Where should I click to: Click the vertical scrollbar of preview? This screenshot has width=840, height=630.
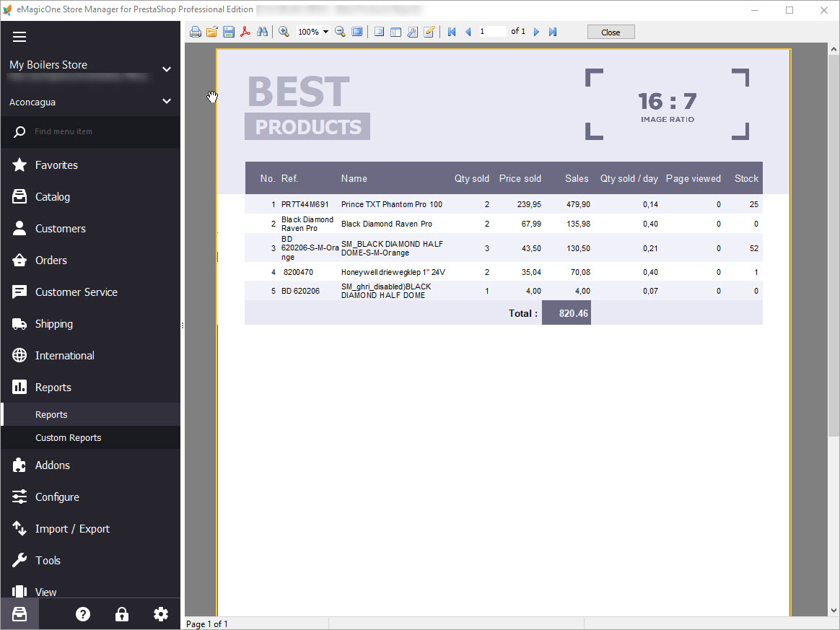[x=834, y=246]
